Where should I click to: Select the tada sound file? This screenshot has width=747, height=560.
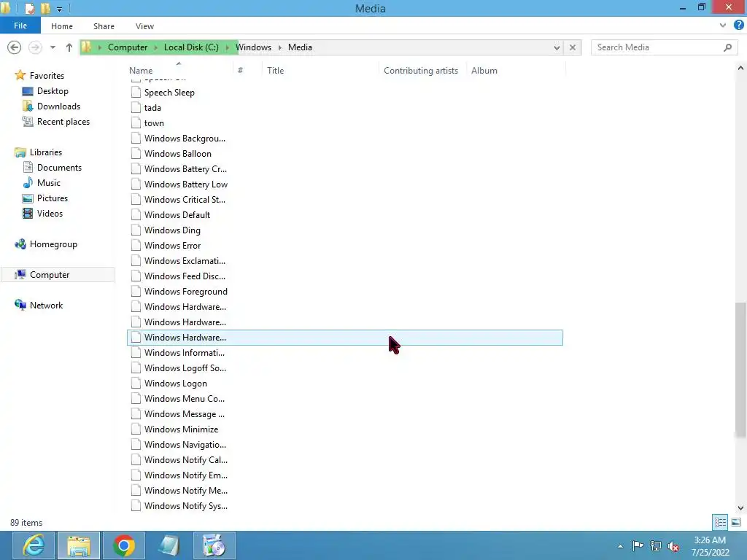point(152,108)
